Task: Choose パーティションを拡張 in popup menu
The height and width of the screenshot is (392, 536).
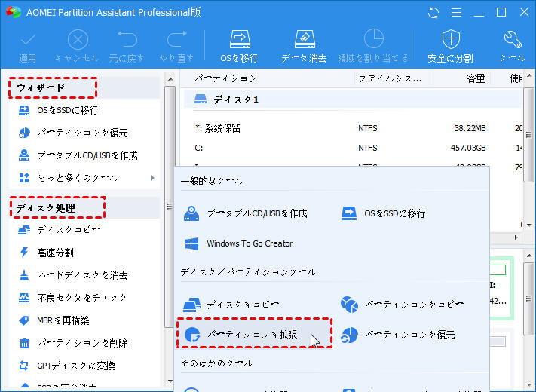Action: click(254, 334)
